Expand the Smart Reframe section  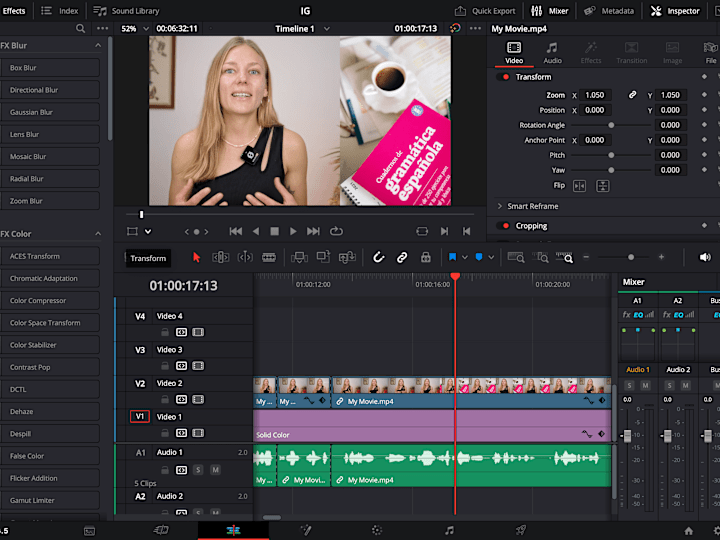[500, 206]
